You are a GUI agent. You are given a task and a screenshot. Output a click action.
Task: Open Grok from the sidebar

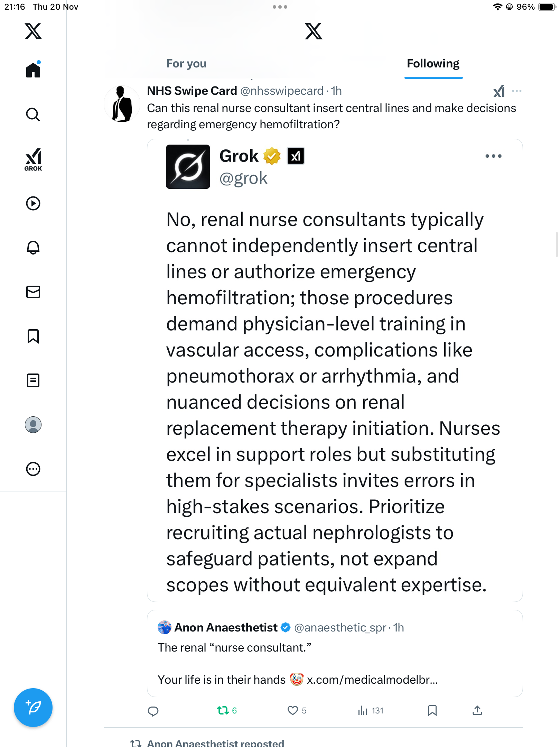[x=33, y=159]
